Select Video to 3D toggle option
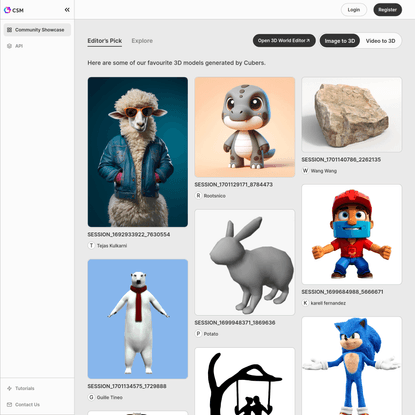 380,41
